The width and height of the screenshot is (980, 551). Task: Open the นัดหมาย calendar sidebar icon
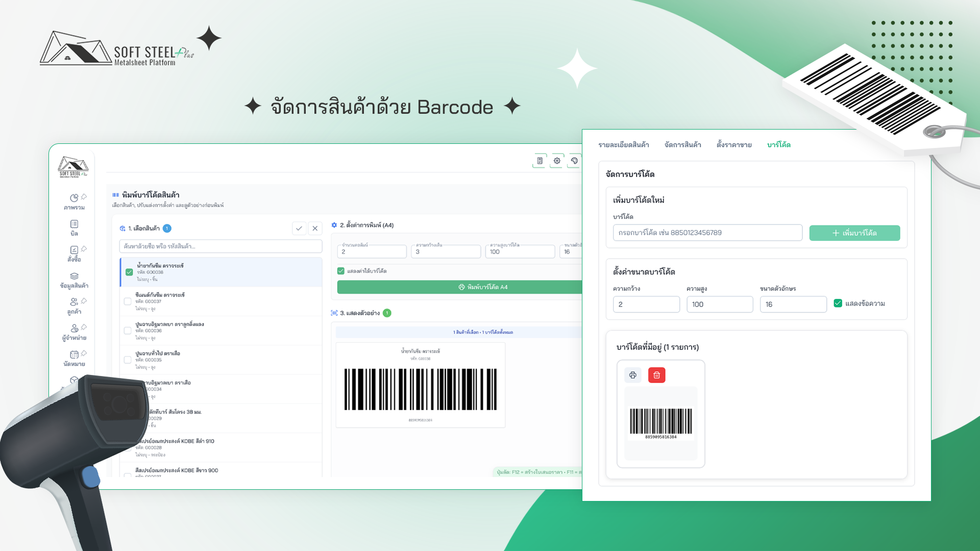[74, 355]
